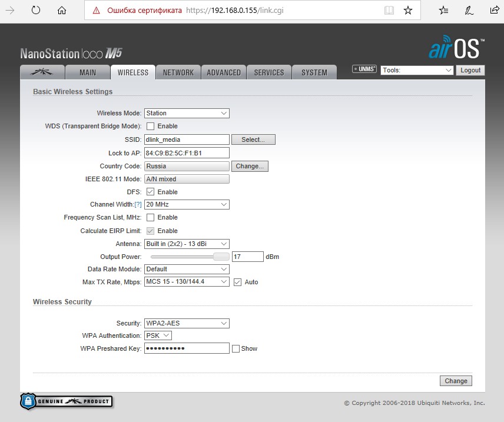
Task: Click the SSID Select... button
Action: [x=253, y=139]
